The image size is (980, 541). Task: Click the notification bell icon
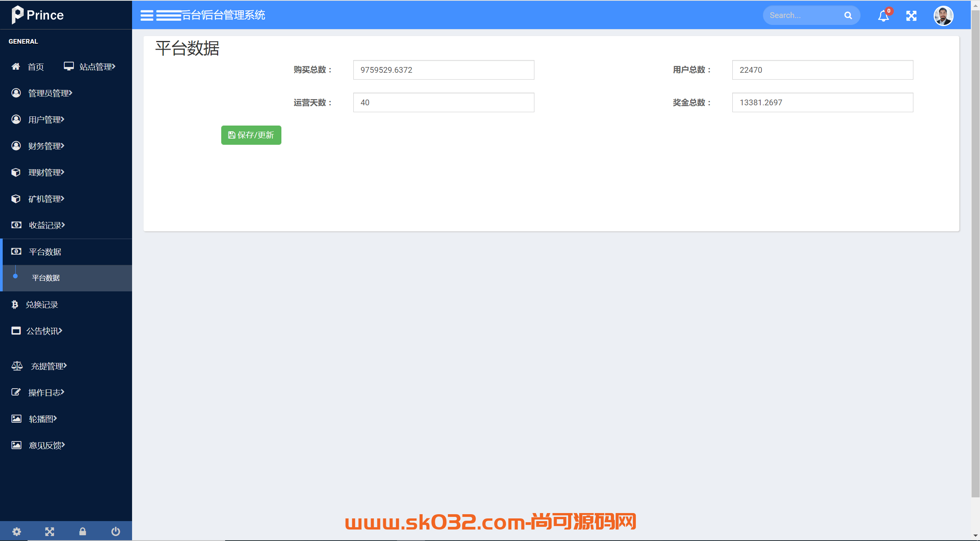click(883, 15)
